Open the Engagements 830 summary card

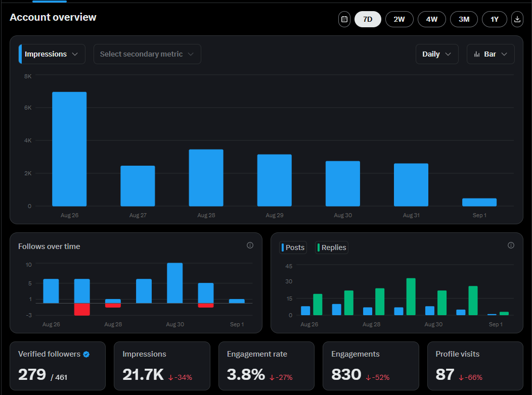click(371, 366)
